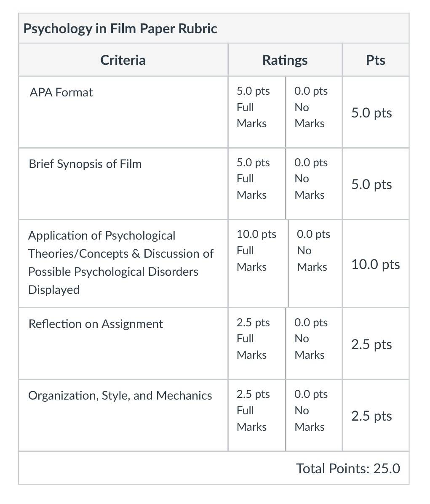This screenshot has width=430, height=504.
Task: Choose Full Marks for Organization, Style, Mechanics
Action: coord(256,416)
